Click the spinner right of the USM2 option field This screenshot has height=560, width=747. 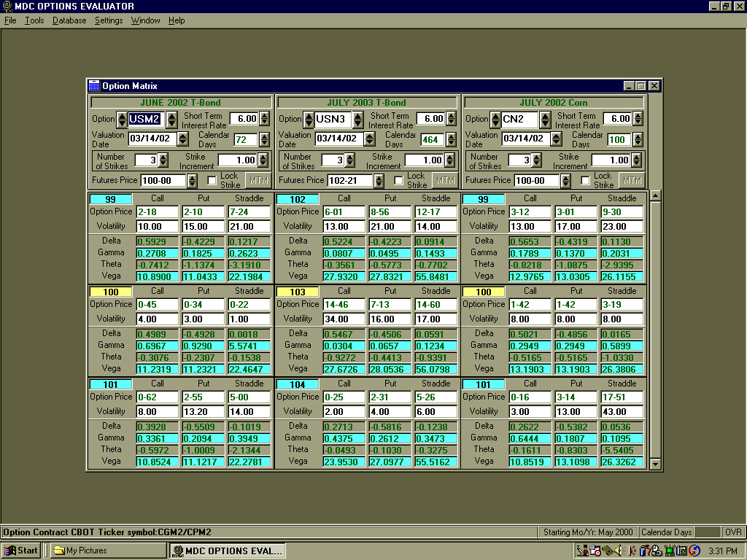tap(171, 119)
